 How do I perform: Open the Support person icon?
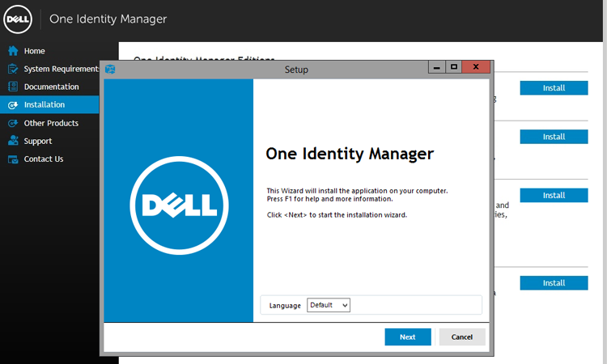tap(13, 141)
